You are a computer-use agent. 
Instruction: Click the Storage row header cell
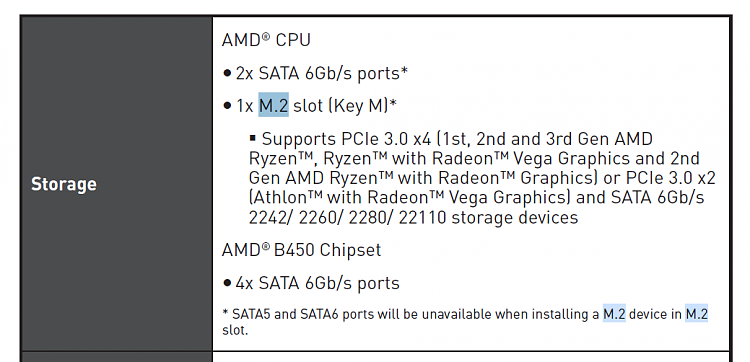pos(117,184)
